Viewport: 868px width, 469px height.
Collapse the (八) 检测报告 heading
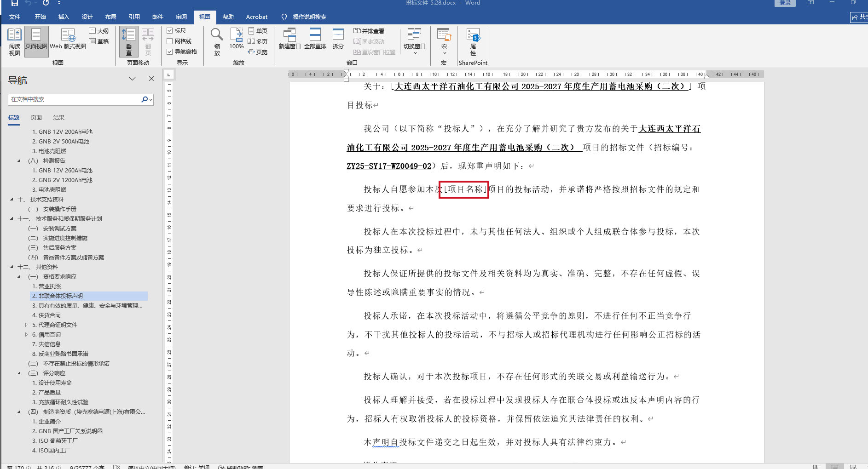(19, 161)
